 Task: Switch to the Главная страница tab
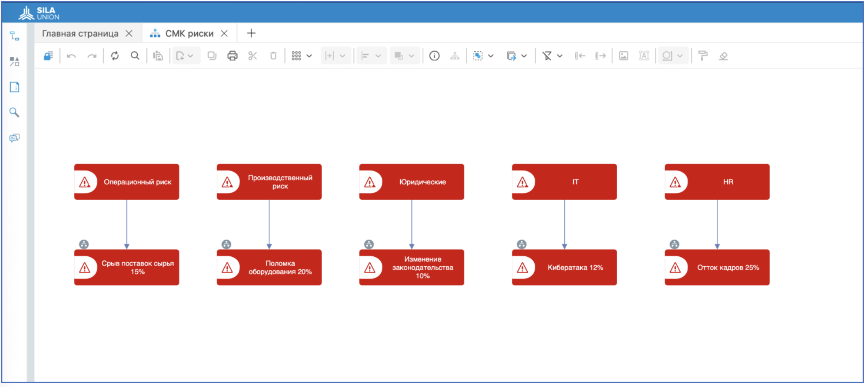[80, 34]
